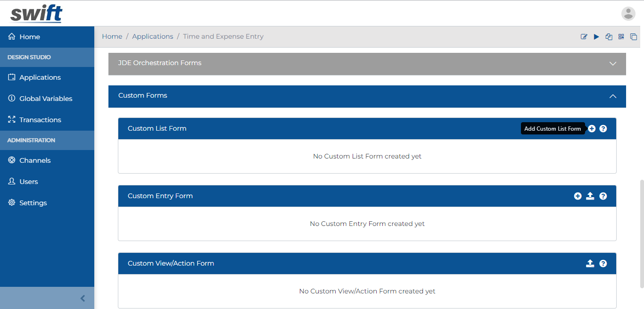Open Transactions in the Design Studio sidebar

[x=40, y=119]
